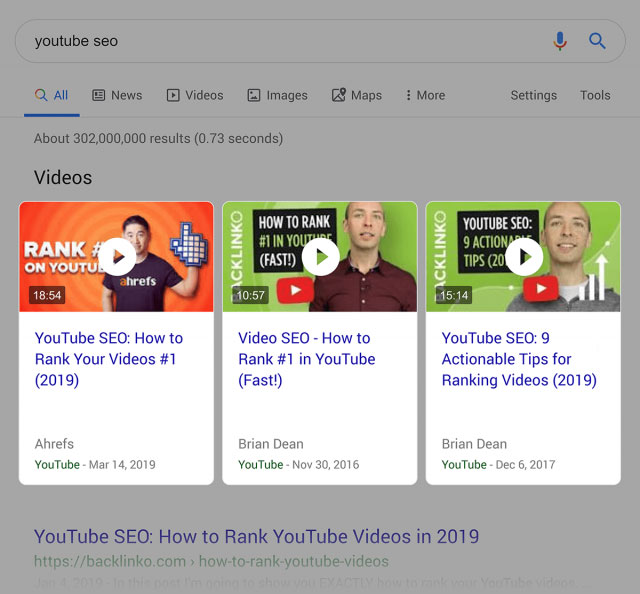This screenshot has width=640, height=594.
Task: Click 'Nov 30, 2016' date text
Action: click(x=326, y=465)
